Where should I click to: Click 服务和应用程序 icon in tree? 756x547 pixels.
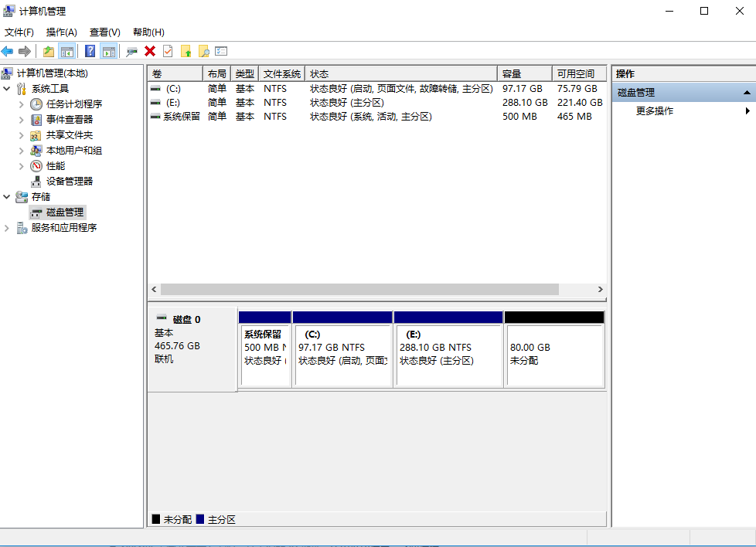click(22, 227)
